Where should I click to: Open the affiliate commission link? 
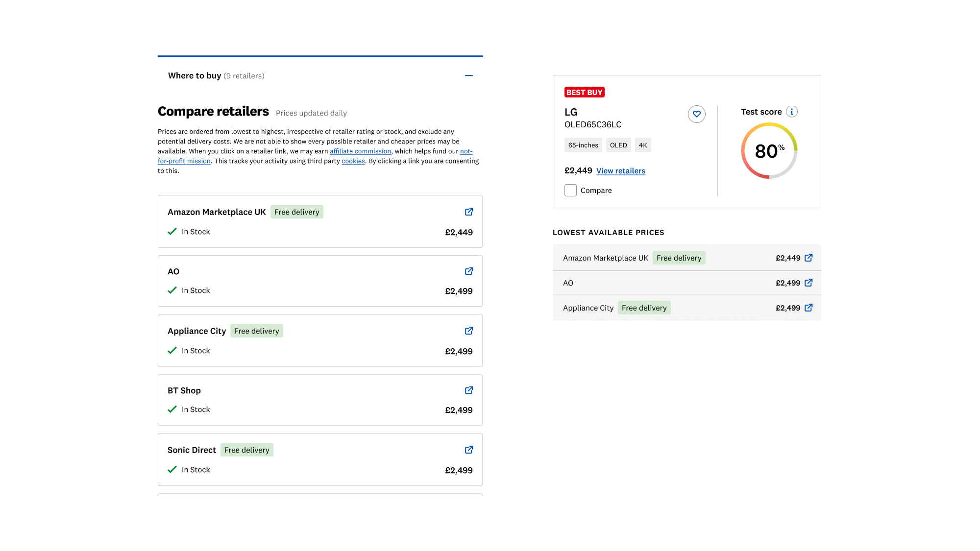360,151
